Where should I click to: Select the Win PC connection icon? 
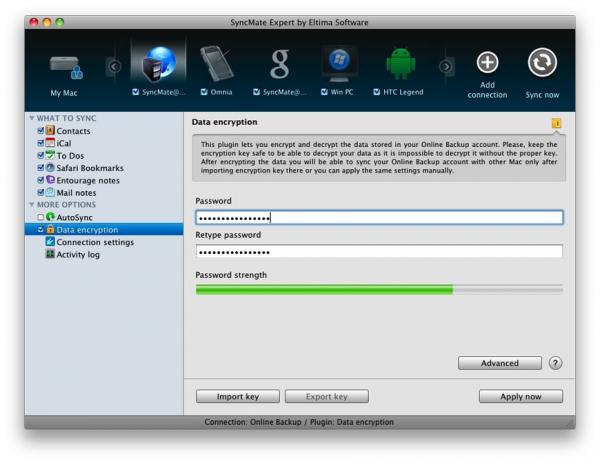[339, 64]
